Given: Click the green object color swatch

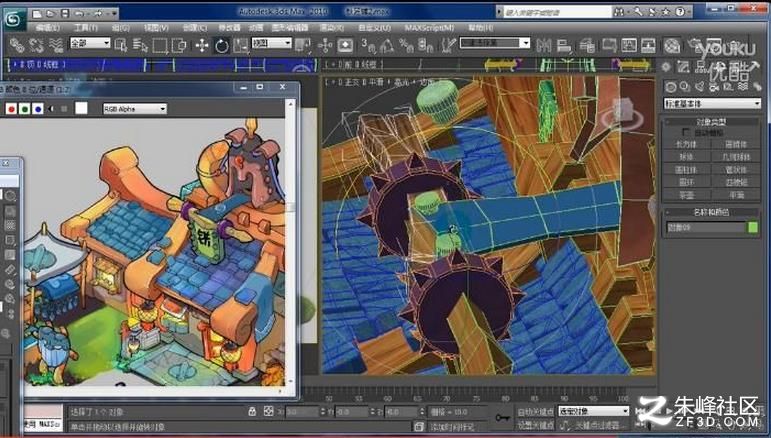Looking at the screenshot, I should [752, 227].
